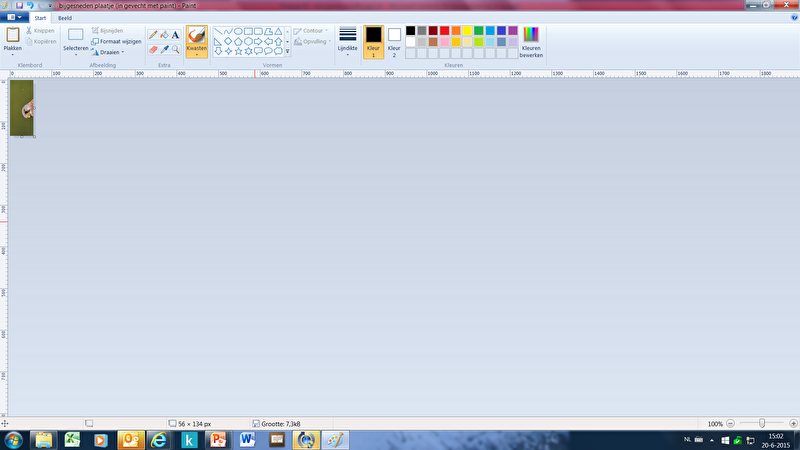Activate the Color picker eyedropper tool
The image size is (800, 450).
coord(164,48)
